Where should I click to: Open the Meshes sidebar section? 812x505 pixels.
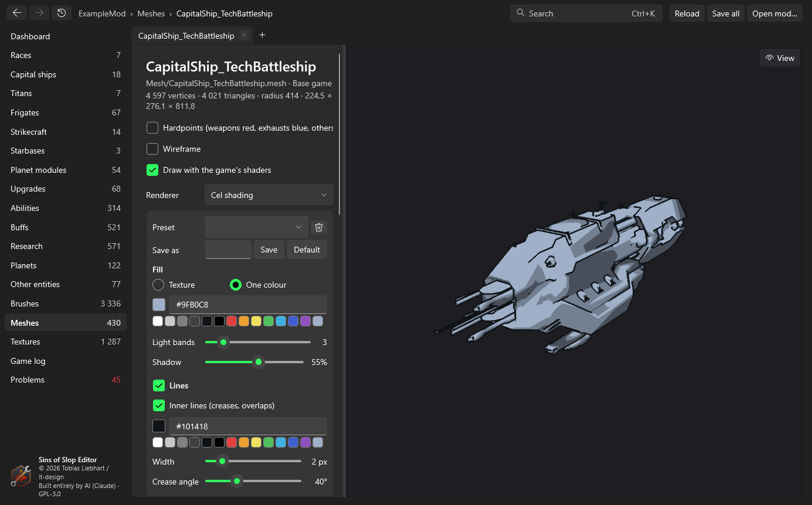point(65,323)
